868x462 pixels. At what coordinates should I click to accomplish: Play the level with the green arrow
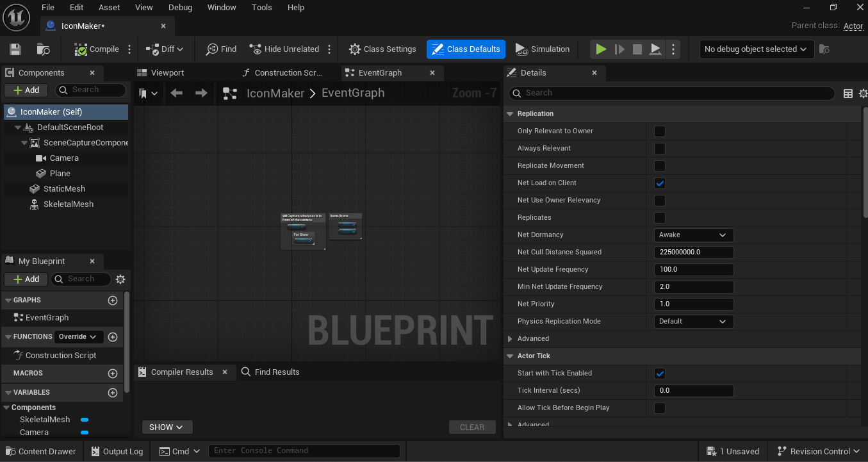click(601, 49)
